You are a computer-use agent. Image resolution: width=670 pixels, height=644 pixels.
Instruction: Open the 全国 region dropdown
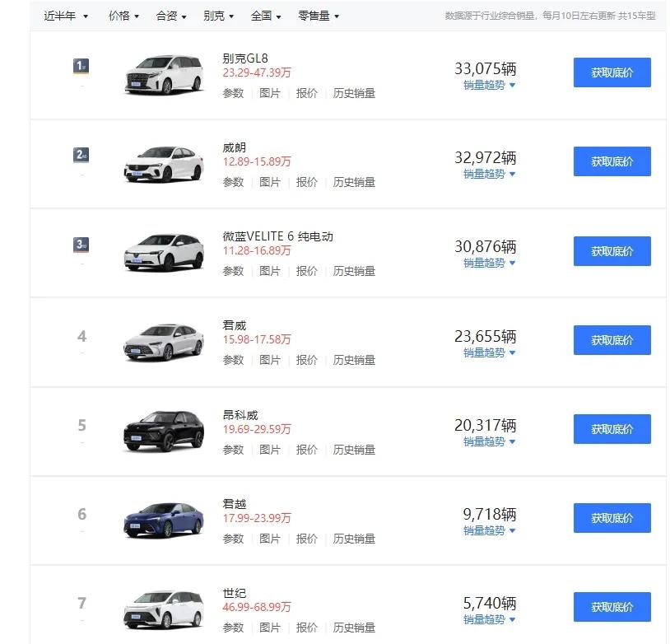point(266,16)
